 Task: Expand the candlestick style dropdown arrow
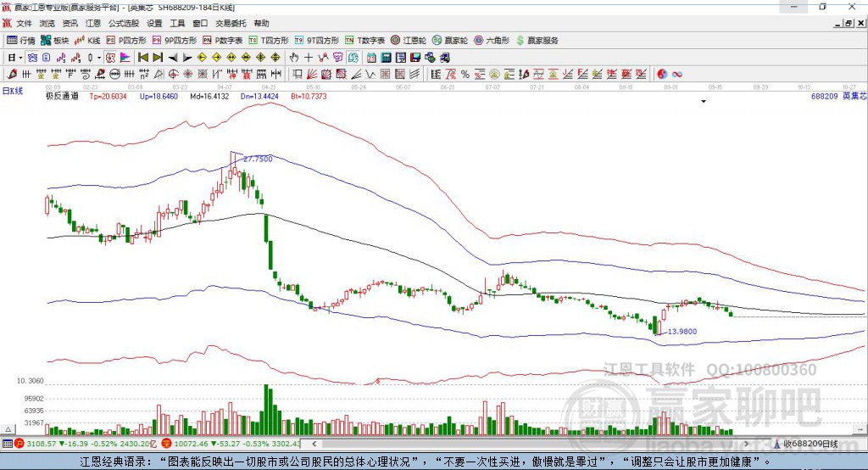point(99,58)
